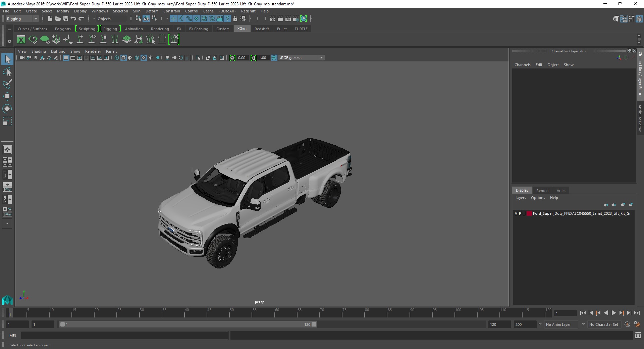
Task: Open Render View from status line
Action: point(273,19)
